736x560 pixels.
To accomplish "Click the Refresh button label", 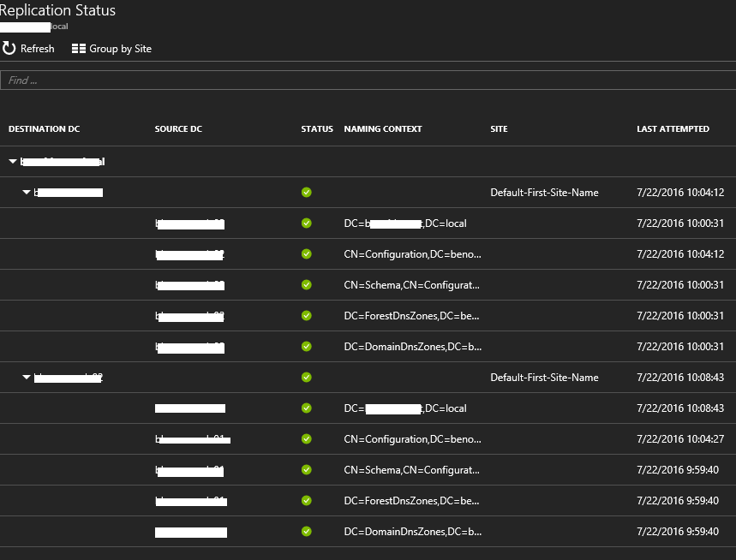I will [37, 49].
